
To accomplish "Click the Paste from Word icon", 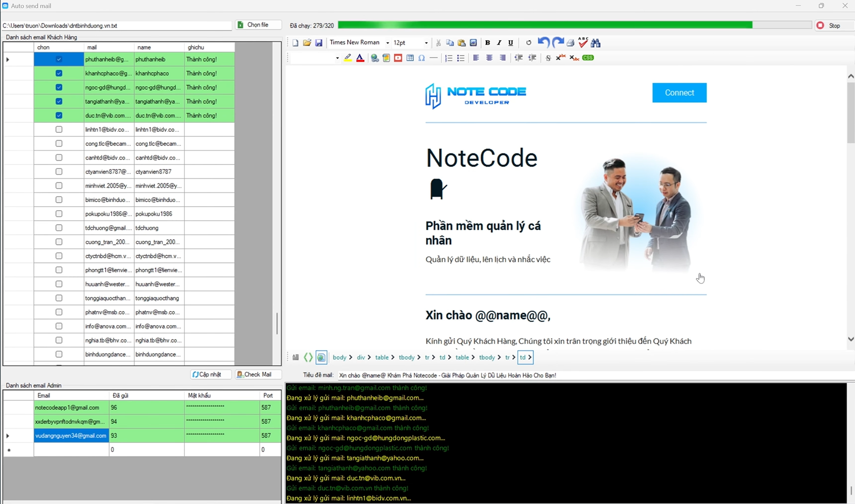I will pyautogui.click(x=473, y=43).
